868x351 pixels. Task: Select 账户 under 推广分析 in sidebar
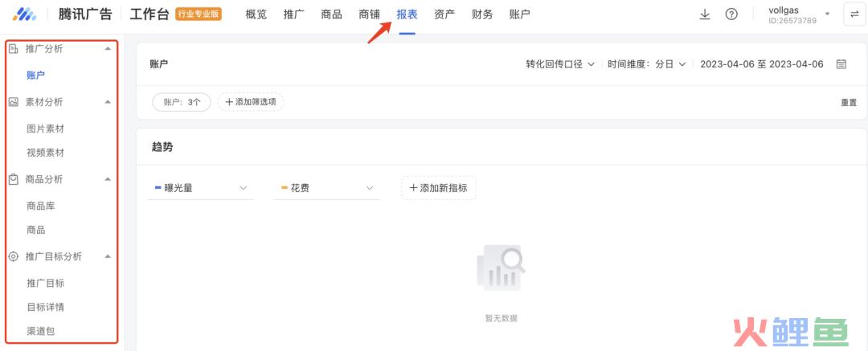[x=35, y=76]
